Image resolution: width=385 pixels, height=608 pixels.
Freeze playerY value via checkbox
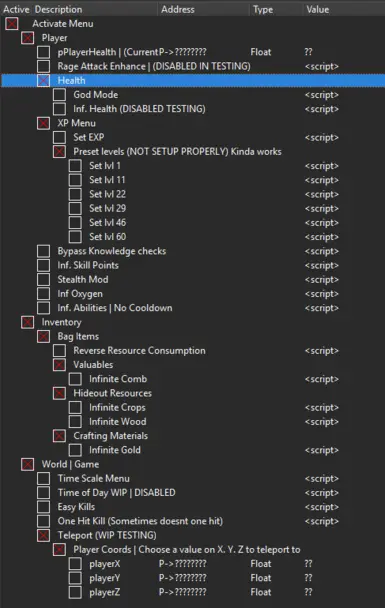[x=75, y=578]
